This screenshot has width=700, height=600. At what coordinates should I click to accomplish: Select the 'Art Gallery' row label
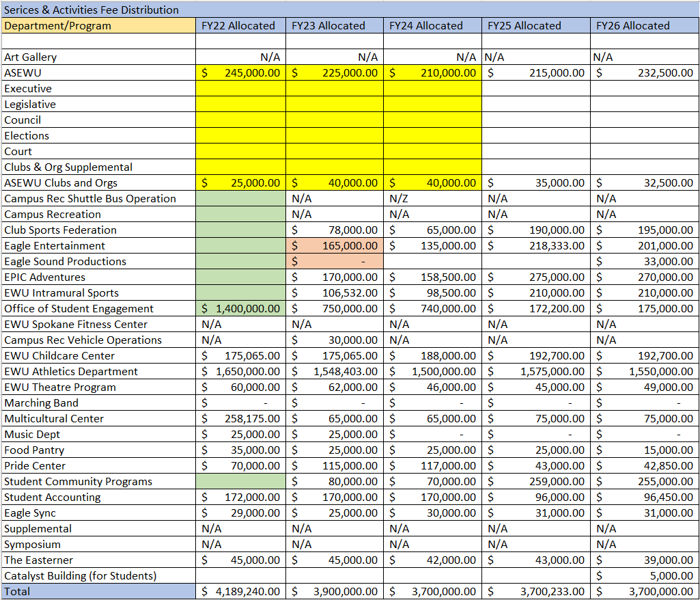point(31,57)
